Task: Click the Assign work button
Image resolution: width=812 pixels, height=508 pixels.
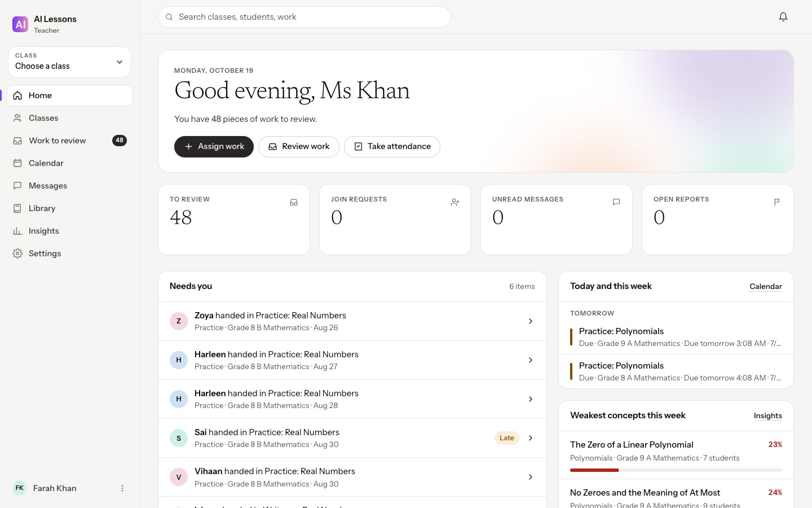Action: pyautogui.click(x=214, y=147)
